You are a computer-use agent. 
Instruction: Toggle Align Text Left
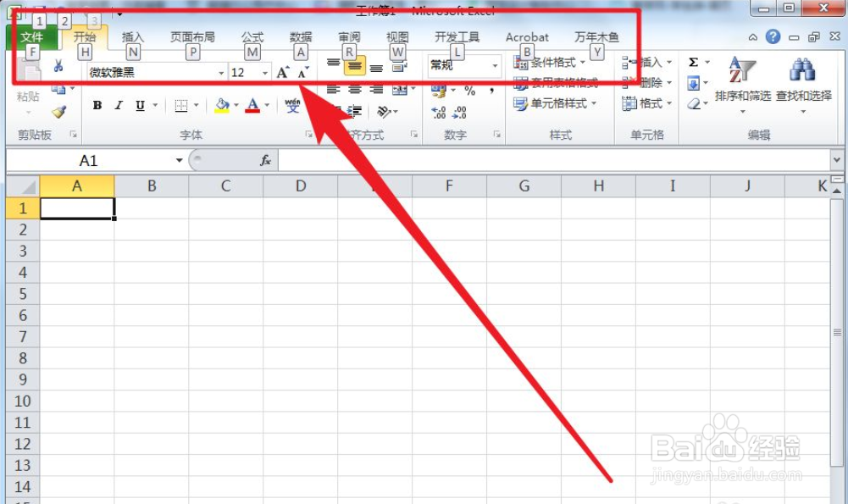(x=333, y=89)
